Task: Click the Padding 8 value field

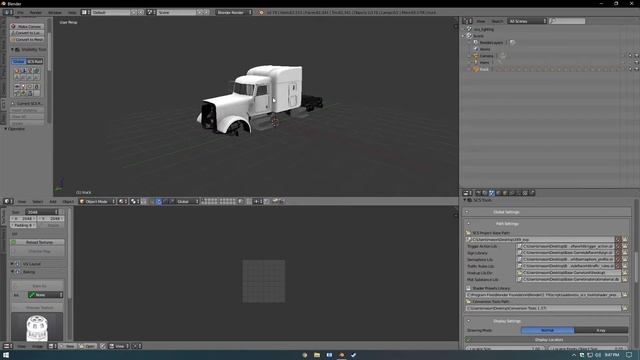Action: point(24,225)
